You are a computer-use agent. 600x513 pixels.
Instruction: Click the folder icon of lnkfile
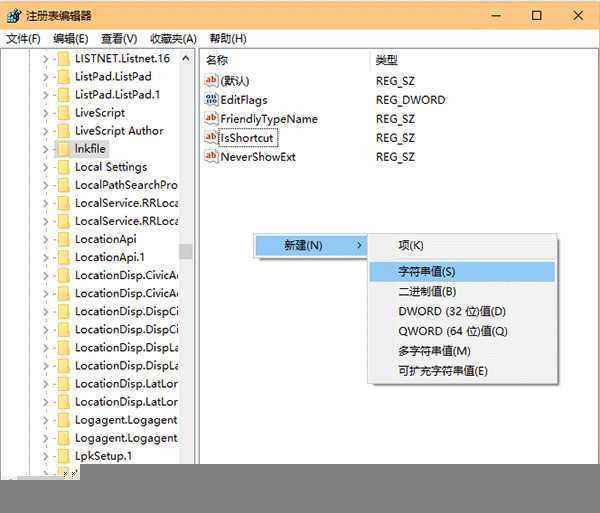pos(63,149)
